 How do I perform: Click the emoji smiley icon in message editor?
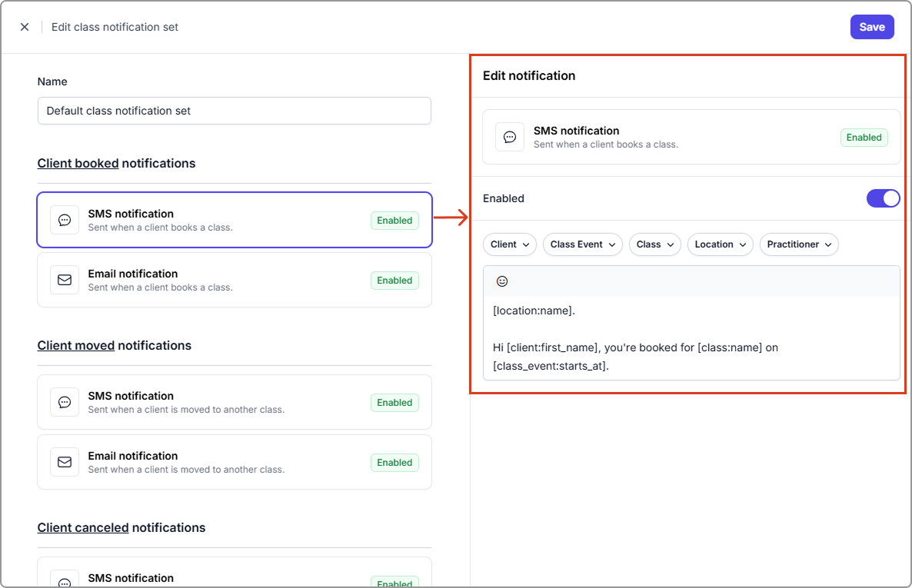pos(502,281)
